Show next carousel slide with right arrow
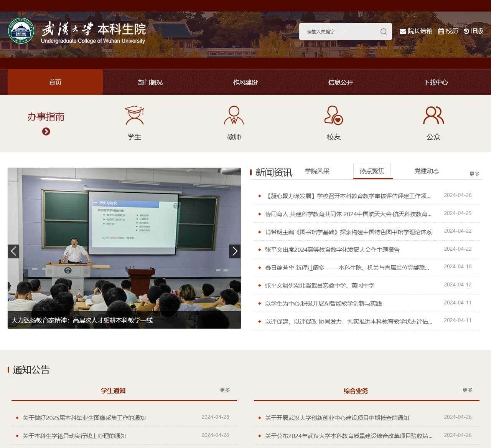Screen dimensions: 491x448 235,251
